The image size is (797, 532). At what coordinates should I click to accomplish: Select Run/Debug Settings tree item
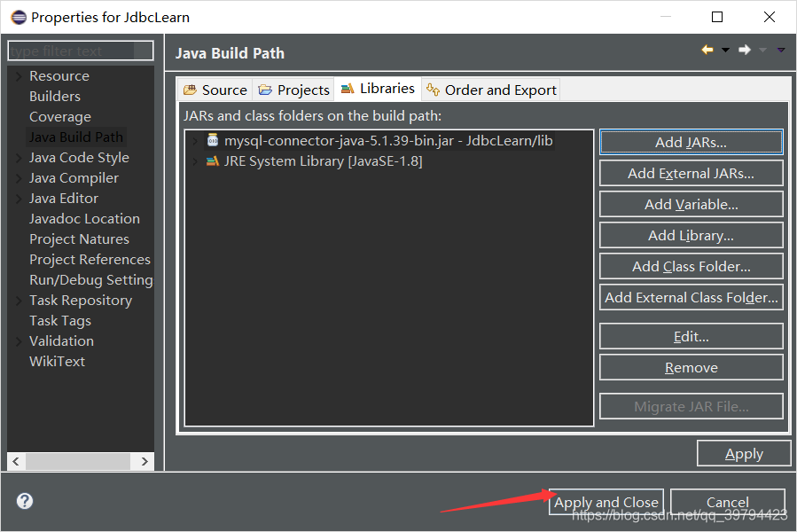[91, 279]
